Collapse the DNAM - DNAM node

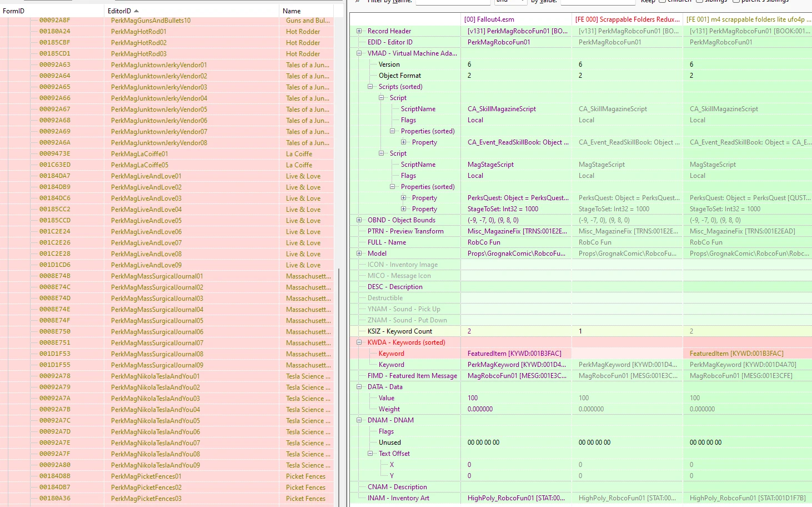pos(359,420)
